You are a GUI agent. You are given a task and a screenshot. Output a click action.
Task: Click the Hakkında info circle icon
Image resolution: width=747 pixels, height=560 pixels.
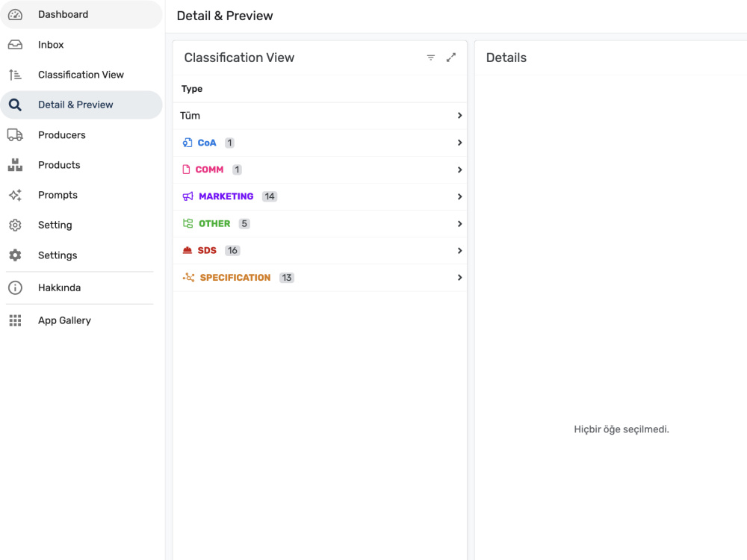tap(15, 287)
